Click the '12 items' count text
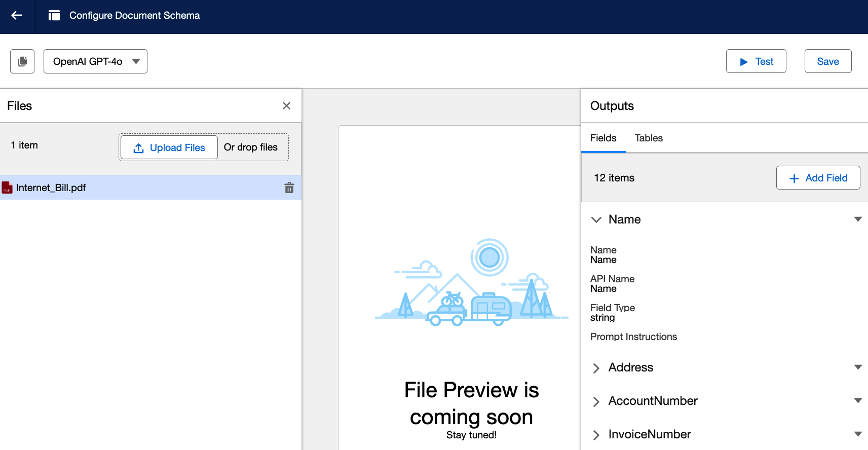Viewport: 868px width, 450px height. [614, 178]
